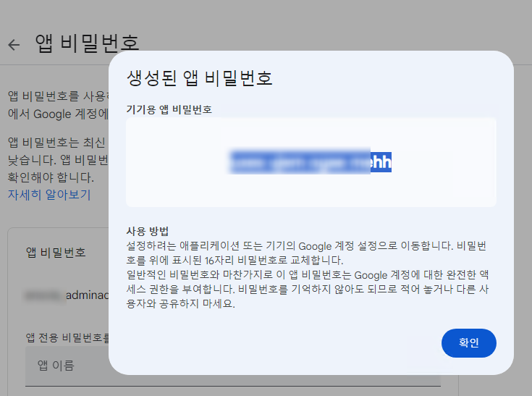Click the 확인 button in the dialog
Image resolution: width=532 pixels, height=396 pixels.
pyautogui.click(x=468, y=342)
